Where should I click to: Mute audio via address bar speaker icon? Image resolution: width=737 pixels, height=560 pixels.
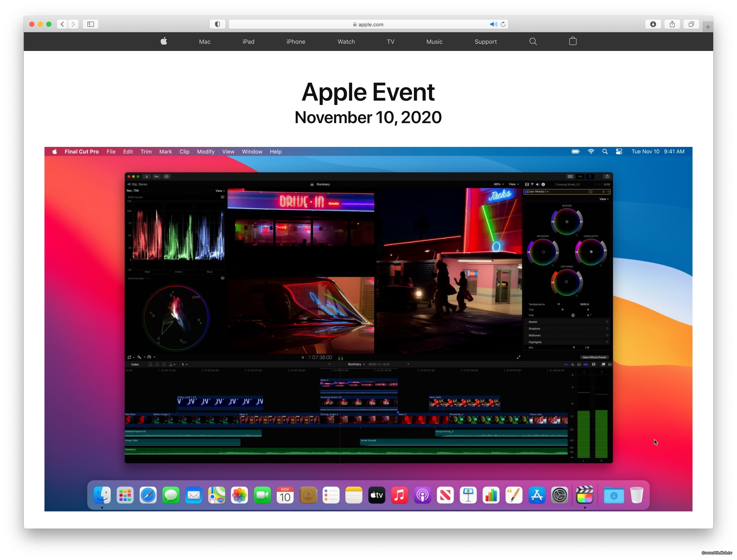click(x=493, y=24)
